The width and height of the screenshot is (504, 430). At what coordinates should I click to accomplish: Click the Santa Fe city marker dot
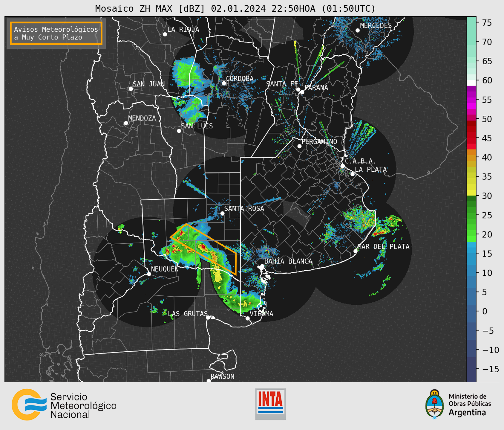pos(298,89)
